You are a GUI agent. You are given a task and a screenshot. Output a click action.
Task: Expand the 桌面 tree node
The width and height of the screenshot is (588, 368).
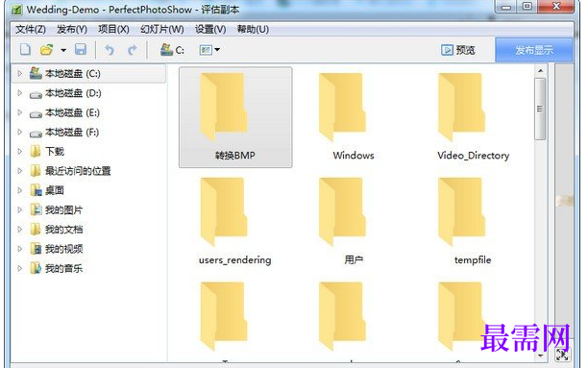(x=20, y=190)
